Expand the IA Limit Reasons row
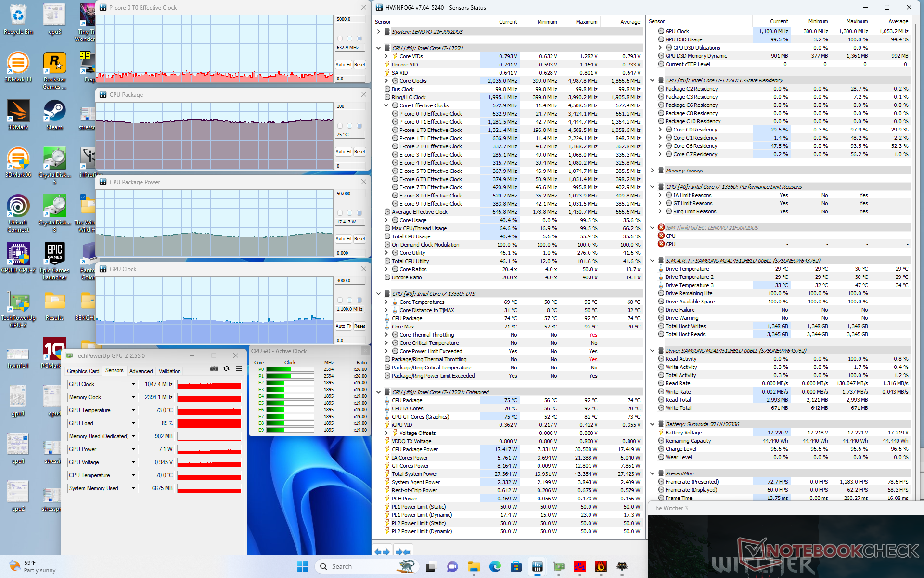The image size is (924, 578). (660, 195)
